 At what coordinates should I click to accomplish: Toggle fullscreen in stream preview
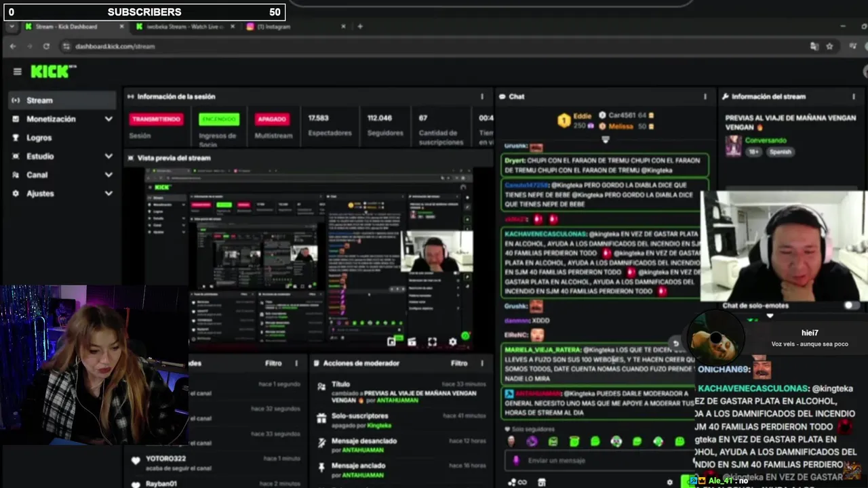tap(432, 342)
